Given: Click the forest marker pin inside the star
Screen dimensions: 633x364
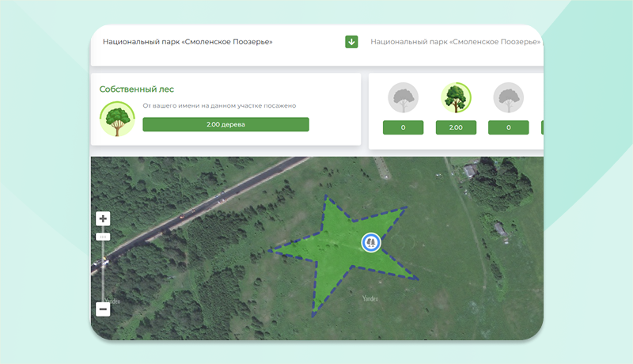Looking at the screenshot, I should click(x=370, y=242).
